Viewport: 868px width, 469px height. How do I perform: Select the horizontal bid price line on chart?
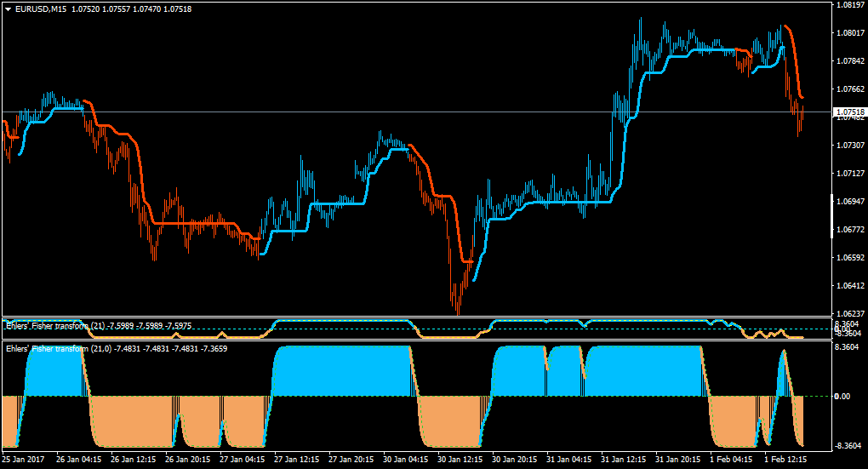pos(417,112)
